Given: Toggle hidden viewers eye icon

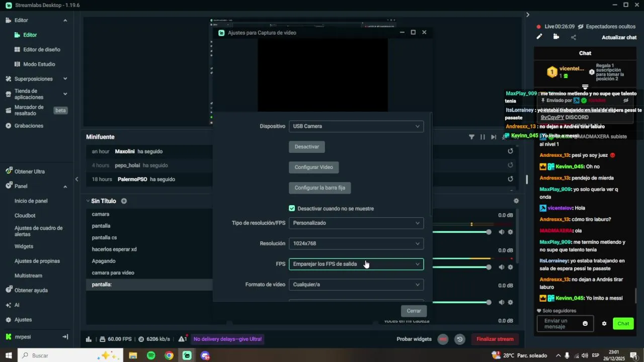Looking at the screenshot, I should [x=581, y=27].
